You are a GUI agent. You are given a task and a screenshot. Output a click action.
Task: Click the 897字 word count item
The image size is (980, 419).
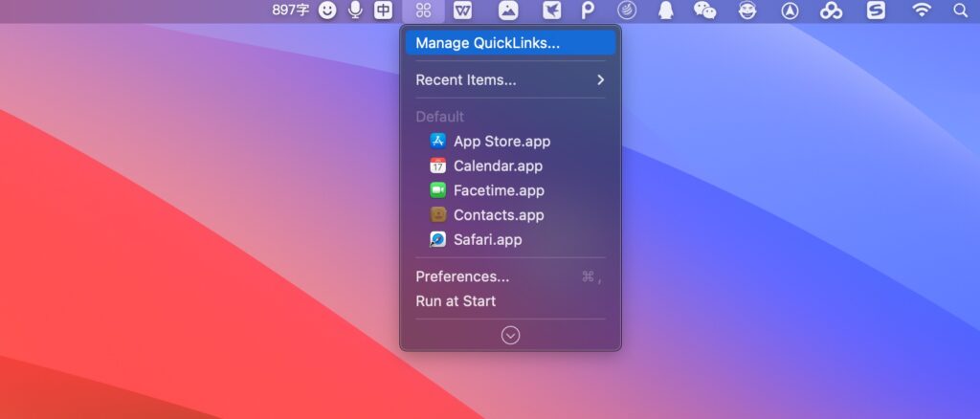point(291,10)
